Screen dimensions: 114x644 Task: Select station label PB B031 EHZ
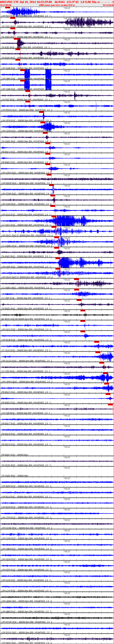coord(9,392)
